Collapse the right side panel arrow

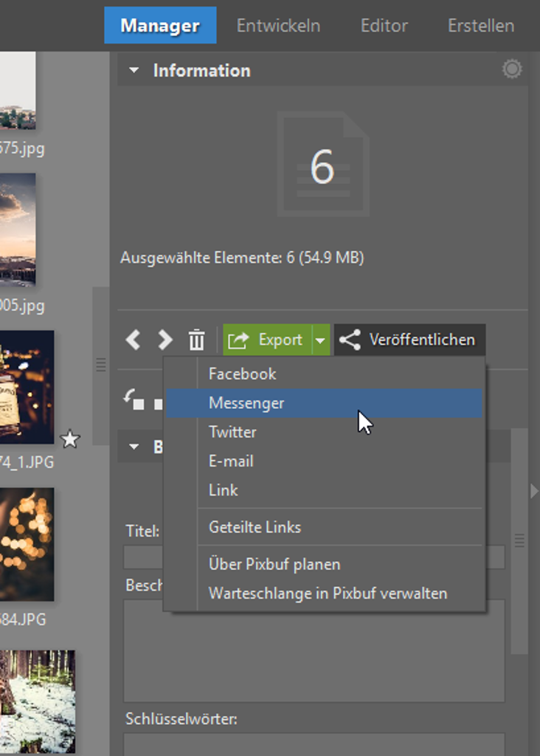pos(534,491)
